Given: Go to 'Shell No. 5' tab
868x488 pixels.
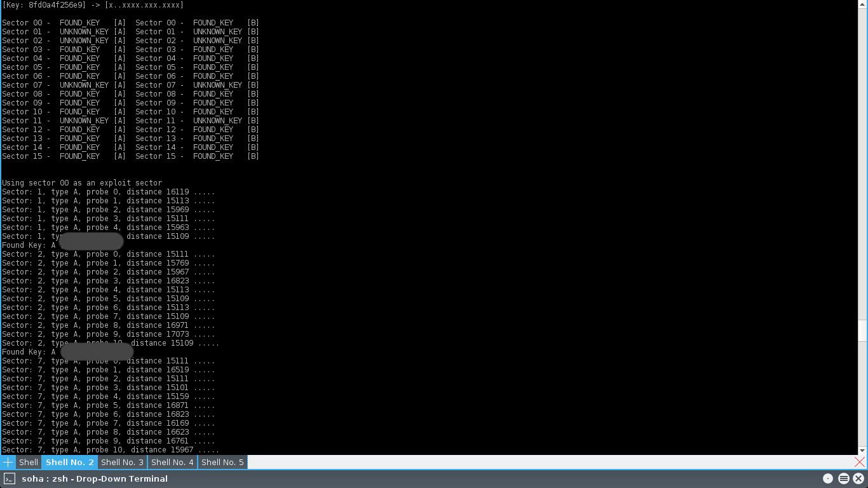Looking at the screenshot, I should pos(222,462).
